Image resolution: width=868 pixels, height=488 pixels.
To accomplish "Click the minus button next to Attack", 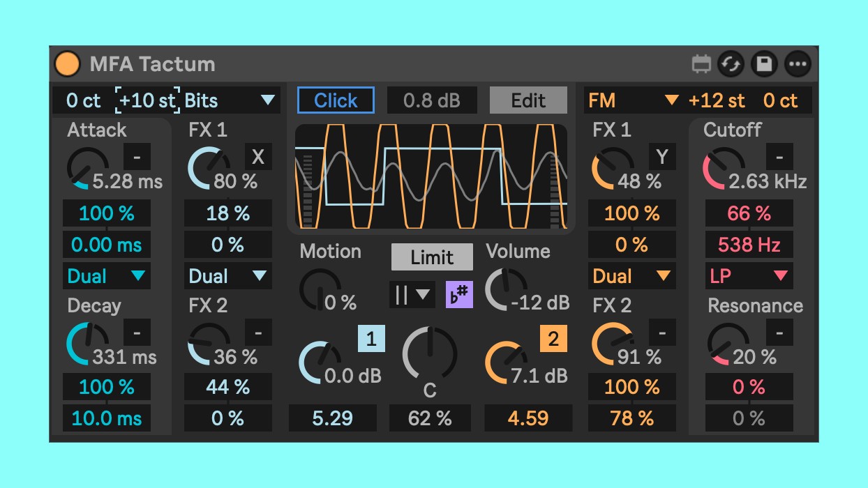I will tap(137, 157).
